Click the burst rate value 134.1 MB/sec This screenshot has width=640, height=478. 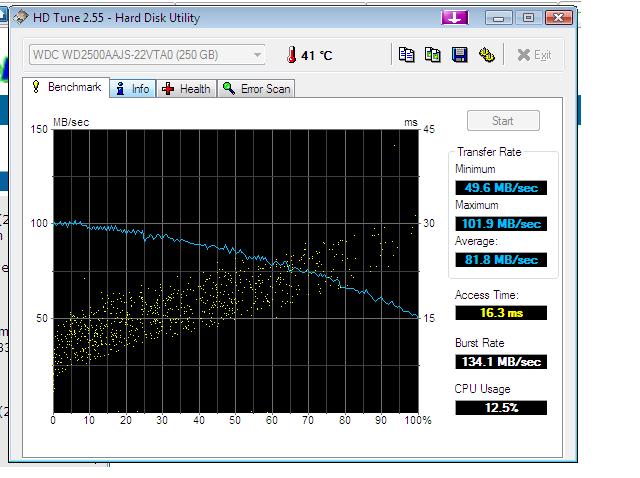click(x=501, y=362)
